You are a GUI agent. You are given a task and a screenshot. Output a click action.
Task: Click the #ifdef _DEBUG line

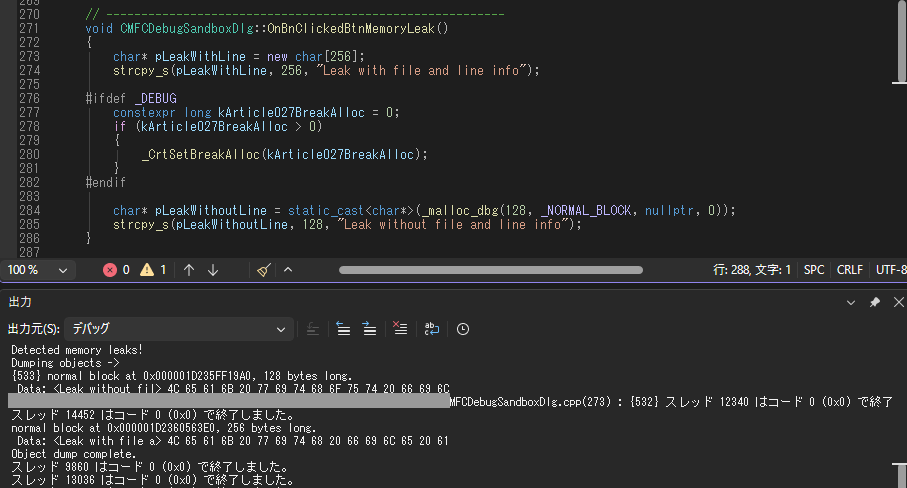pyautogui.click(x=131, y=98)
